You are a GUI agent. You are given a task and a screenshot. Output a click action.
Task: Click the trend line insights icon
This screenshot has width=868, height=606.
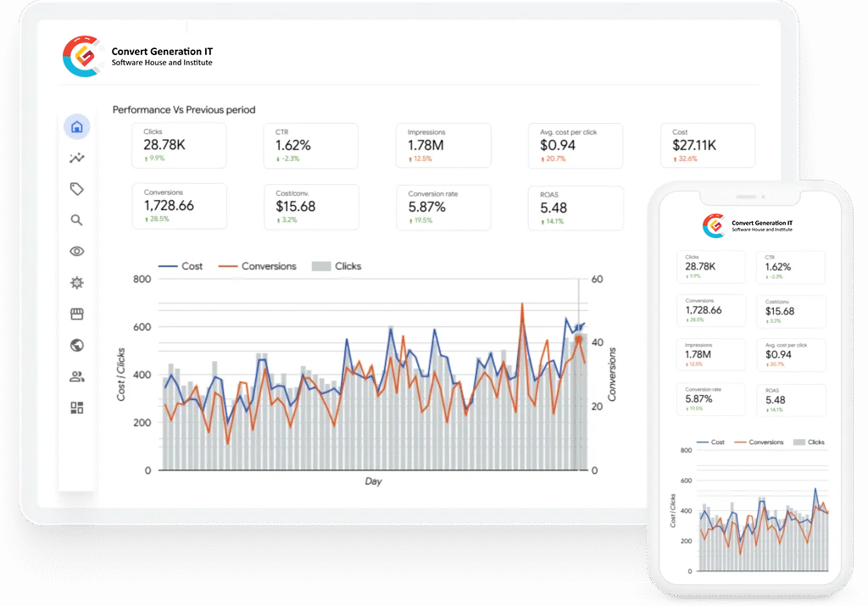pos(76,158)
